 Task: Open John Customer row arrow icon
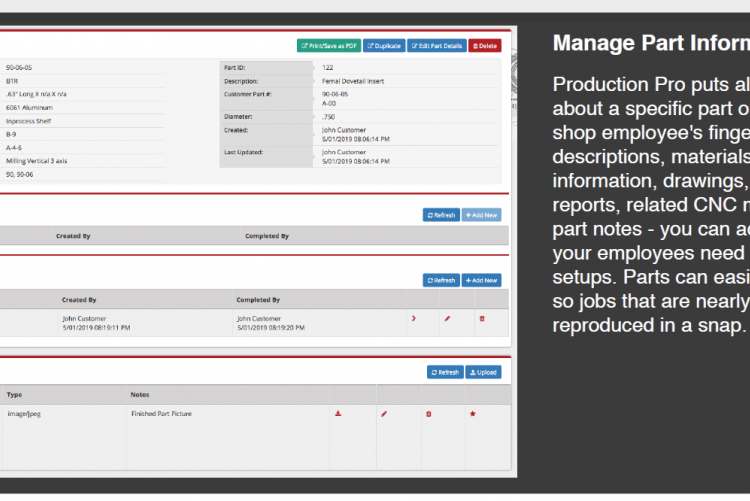(414, 319)
